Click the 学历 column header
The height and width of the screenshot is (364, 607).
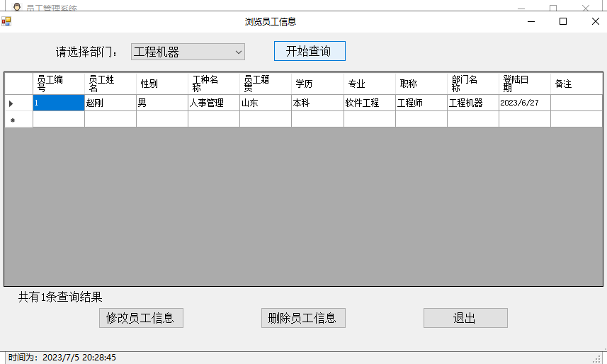(317, 84)
